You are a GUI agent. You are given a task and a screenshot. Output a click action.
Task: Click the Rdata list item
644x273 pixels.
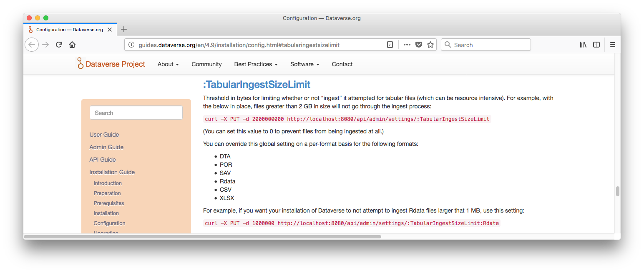click(228, 181)
